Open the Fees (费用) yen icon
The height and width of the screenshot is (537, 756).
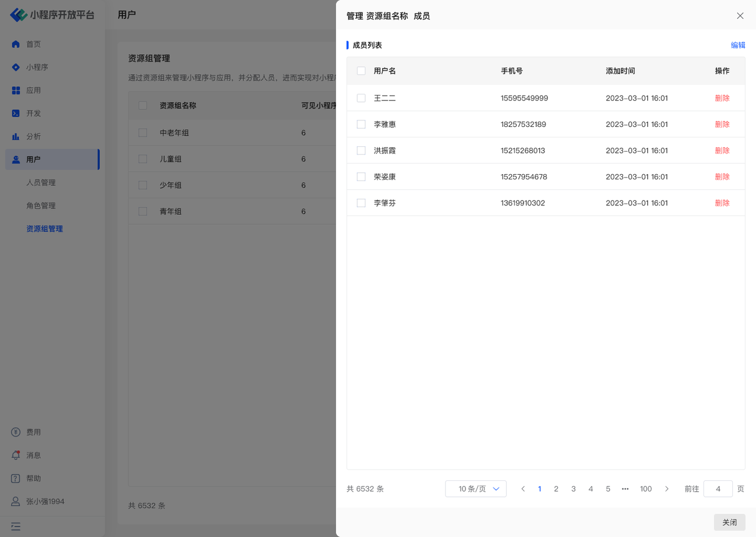16,432
